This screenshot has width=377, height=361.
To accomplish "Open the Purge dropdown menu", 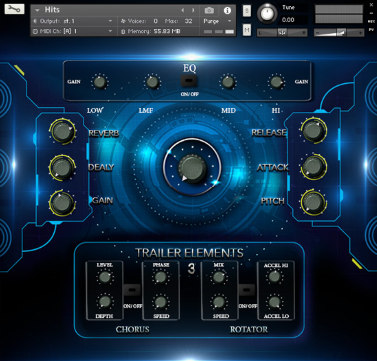I will pyautogui.click(x=217, y=21).
